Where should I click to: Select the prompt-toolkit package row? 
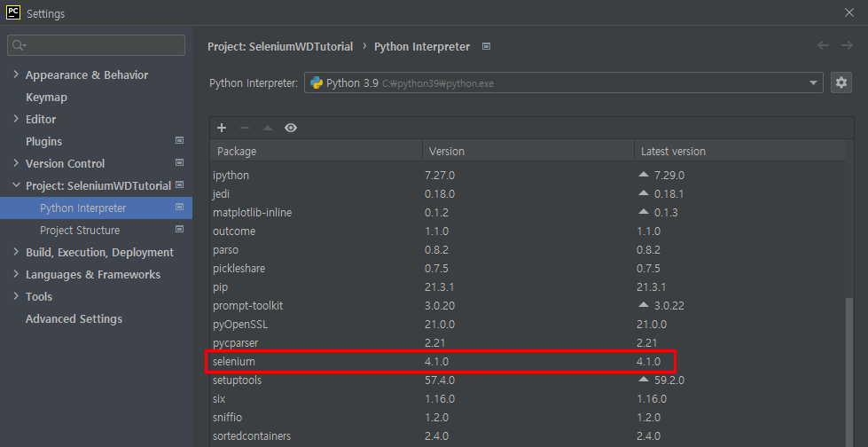528,306
